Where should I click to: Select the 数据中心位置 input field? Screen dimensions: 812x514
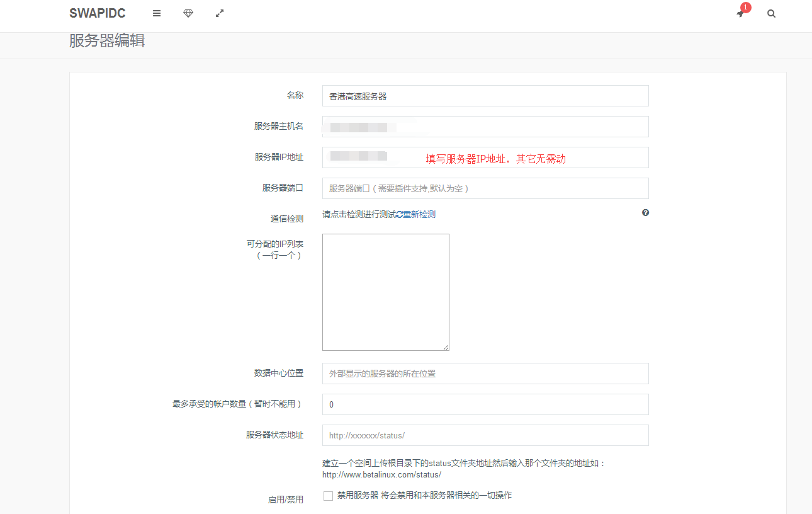485,373
